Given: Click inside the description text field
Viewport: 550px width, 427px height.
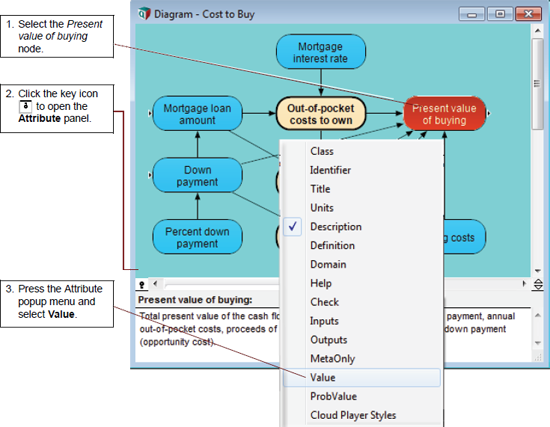Looking at the screenshot, I should click(208, 334).
